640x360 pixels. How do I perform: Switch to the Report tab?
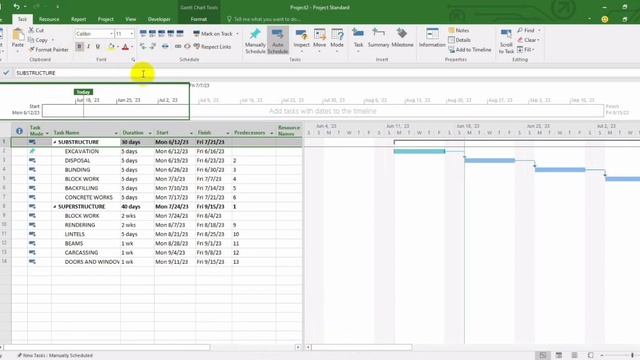[x=78, y=19]
